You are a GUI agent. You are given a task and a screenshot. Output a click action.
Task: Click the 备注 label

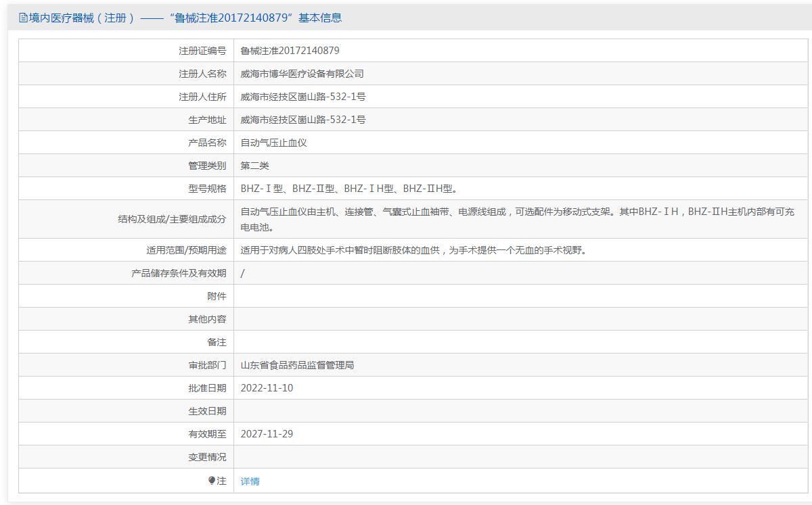(217, 342)
